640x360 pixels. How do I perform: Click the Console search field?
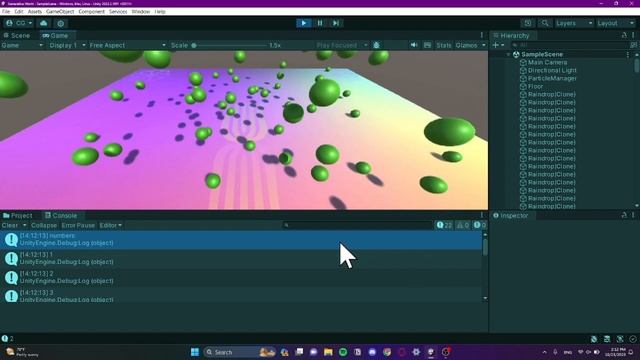point(358,225)
